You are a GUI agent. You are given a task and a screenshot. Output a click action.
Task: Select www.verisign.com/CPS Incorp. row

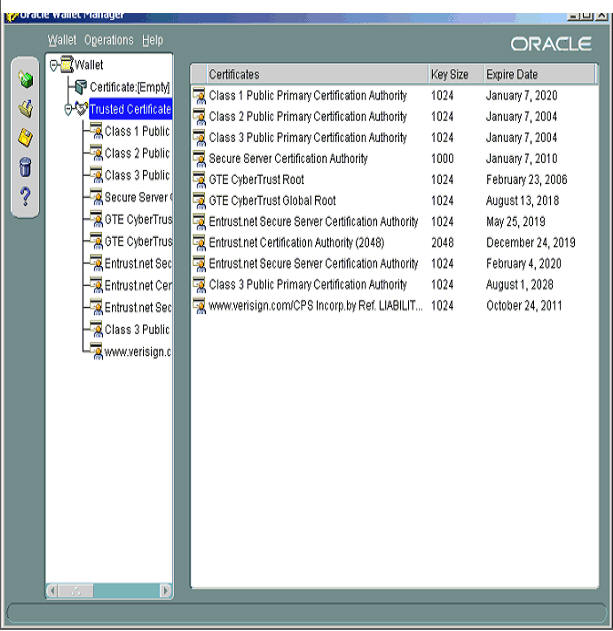pos(394,305)
